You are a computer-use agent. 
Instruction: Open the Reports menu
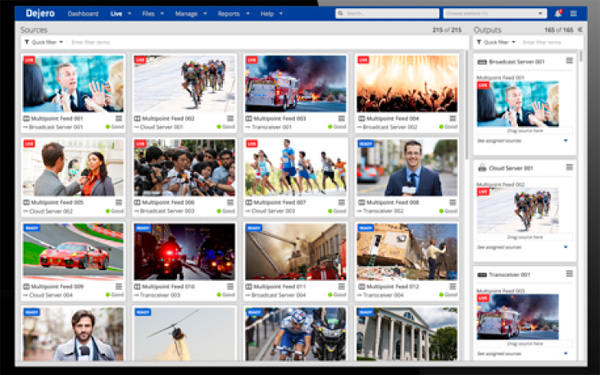pos(233,14)
